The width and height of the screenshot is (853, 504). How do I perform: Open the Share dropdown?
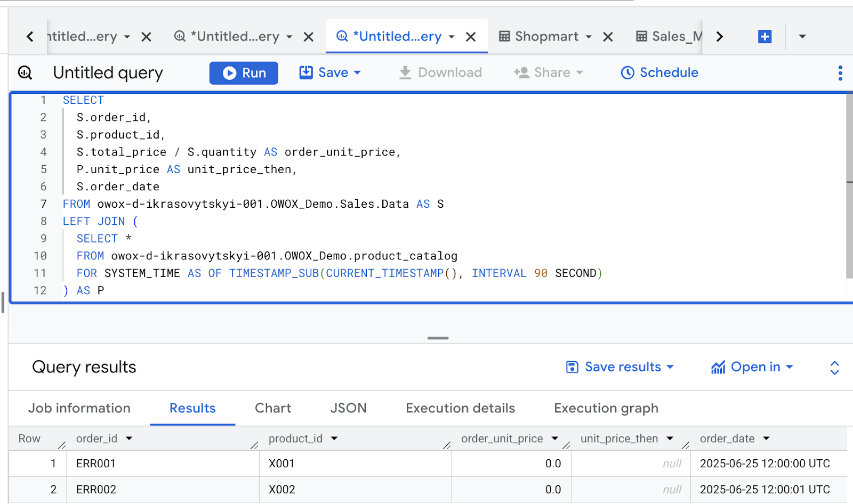[x=549, y=72]
